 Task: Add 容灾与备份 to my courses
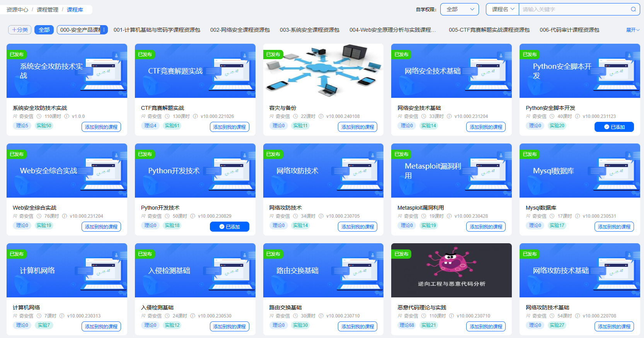click(x=358, y=127)
